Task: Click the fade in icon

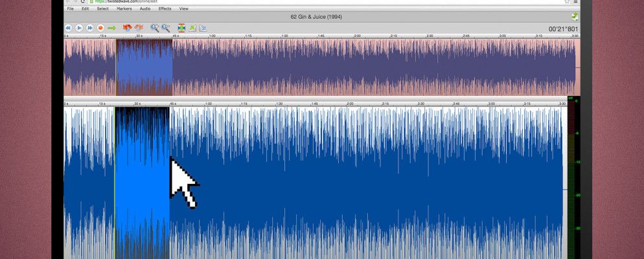Action: (192, 28)
